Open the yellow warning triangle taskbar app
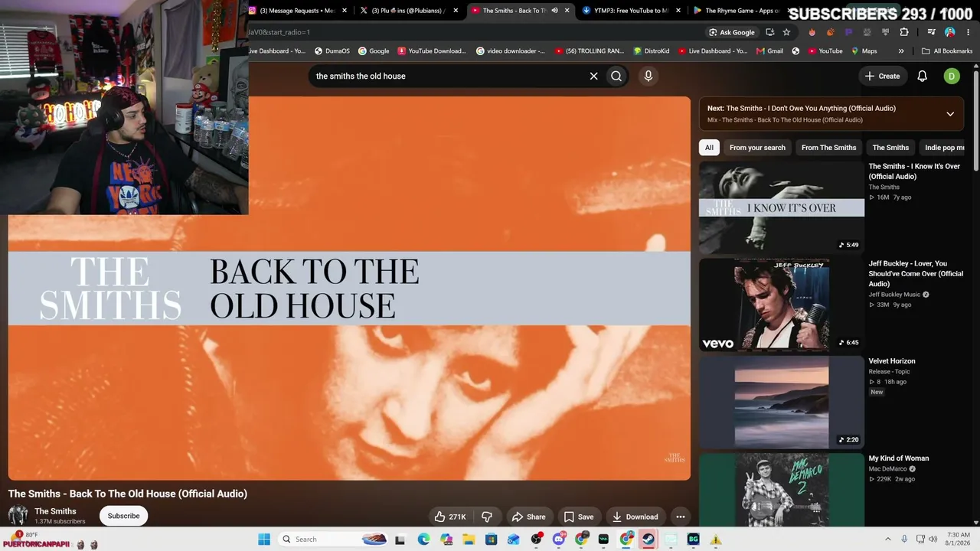The height and width of the screenshot is (551, 980). [x=716, y=540]
